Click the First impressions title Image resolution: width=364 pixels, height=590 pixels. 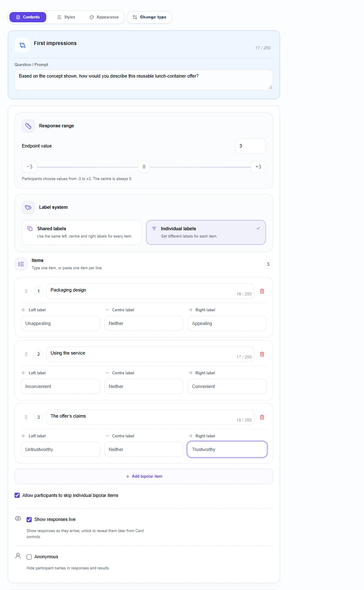point(55,43)
